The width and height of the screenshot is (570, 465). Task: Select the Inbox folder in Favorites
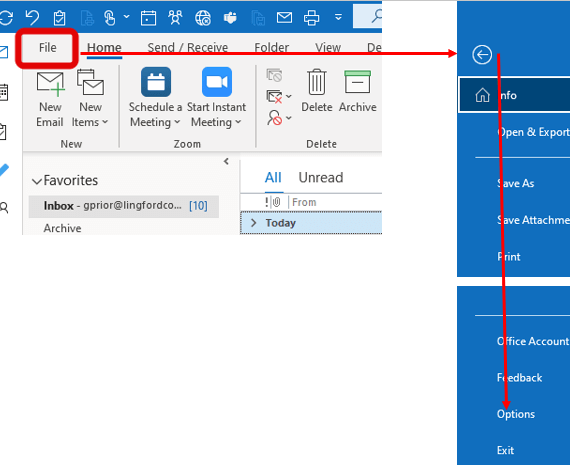click(124, 206)
